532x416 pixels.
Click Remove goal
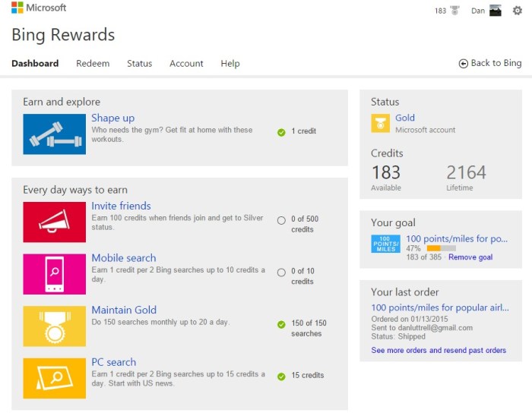470,257
